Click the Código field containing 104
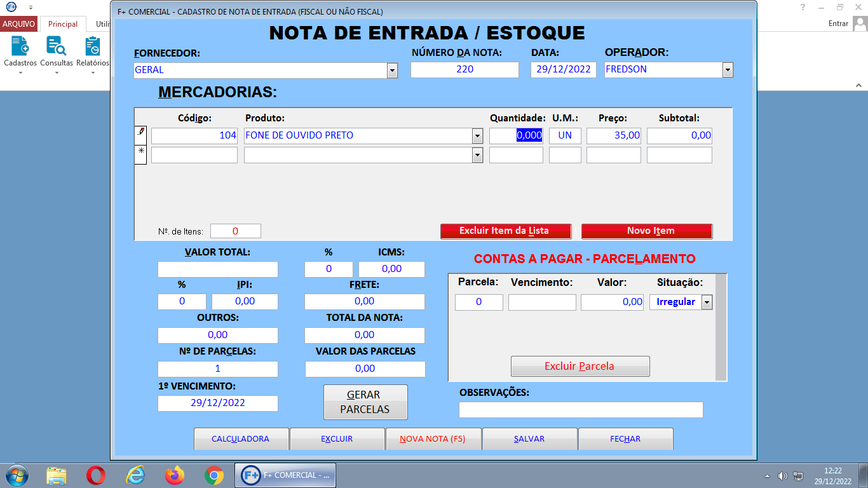The width and height of the screenshot is (868, 488). 194,136
